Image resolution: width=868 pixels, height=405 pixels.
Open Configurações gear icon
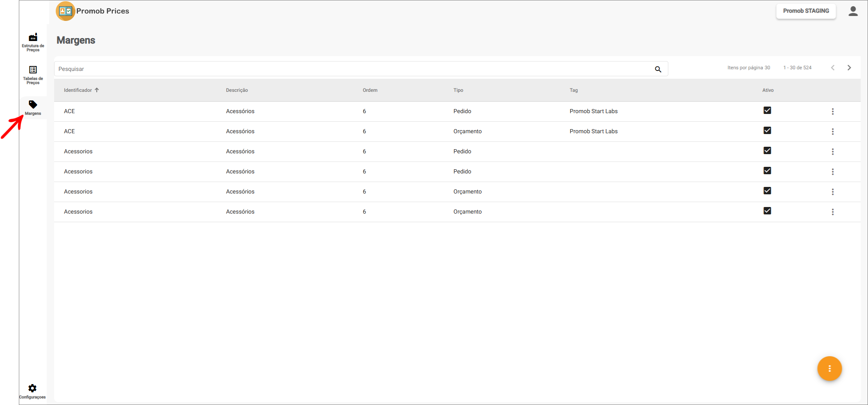pyautogui.click(x=32, y=388)
